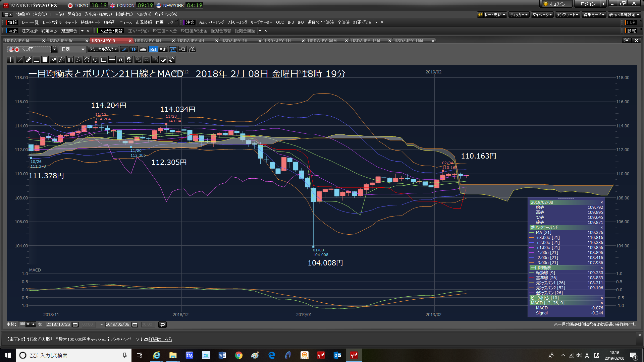
Task: Switch chart price to Bid
Action: (x=153, y=49)
